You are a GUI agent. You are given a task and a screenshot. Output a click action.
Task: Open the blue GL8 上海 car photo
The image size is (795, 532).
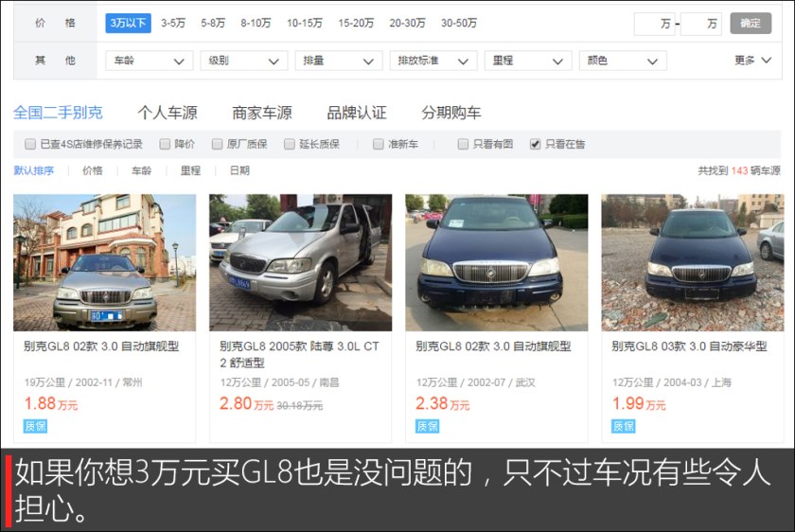click(x=693, y=263)
